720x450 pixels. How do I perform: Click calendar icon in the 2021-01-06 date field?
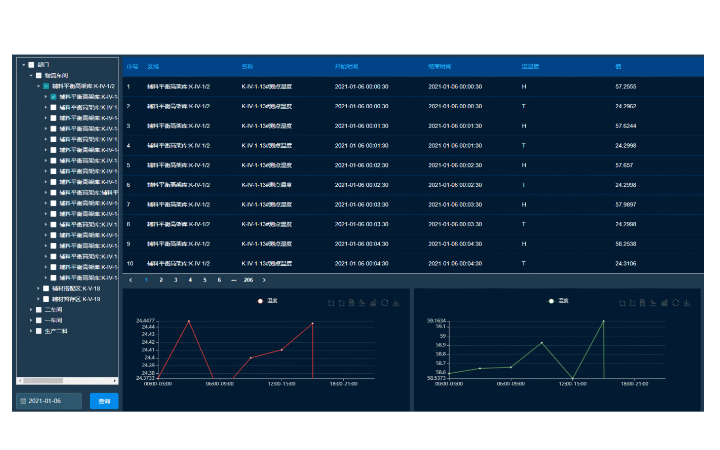[23, 401]
